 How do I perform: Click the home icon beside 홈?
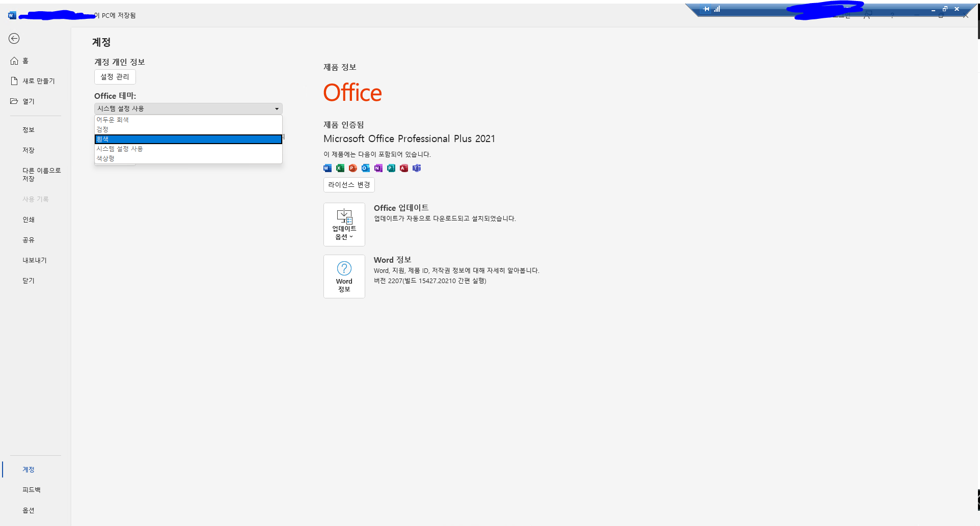tap(14, 61)
